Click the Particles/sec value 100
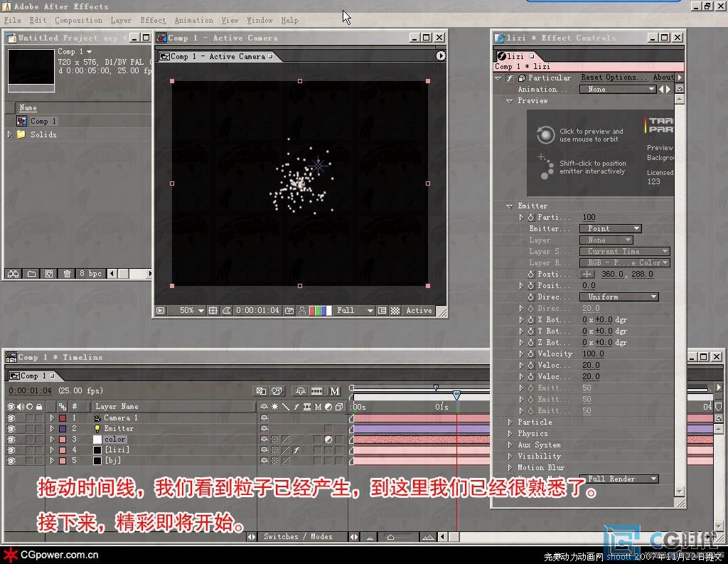 (x=589, y=217)
